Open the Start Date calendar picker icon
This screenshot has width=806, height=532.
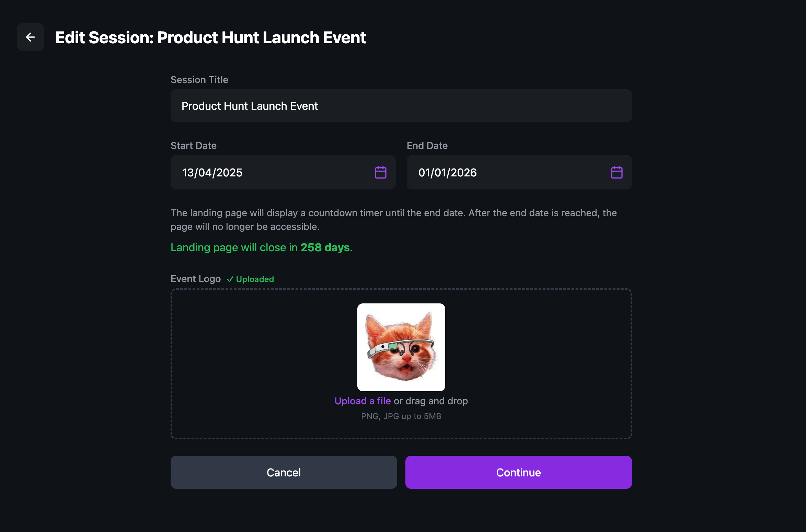pyautogui.click(x=380, y=172)
